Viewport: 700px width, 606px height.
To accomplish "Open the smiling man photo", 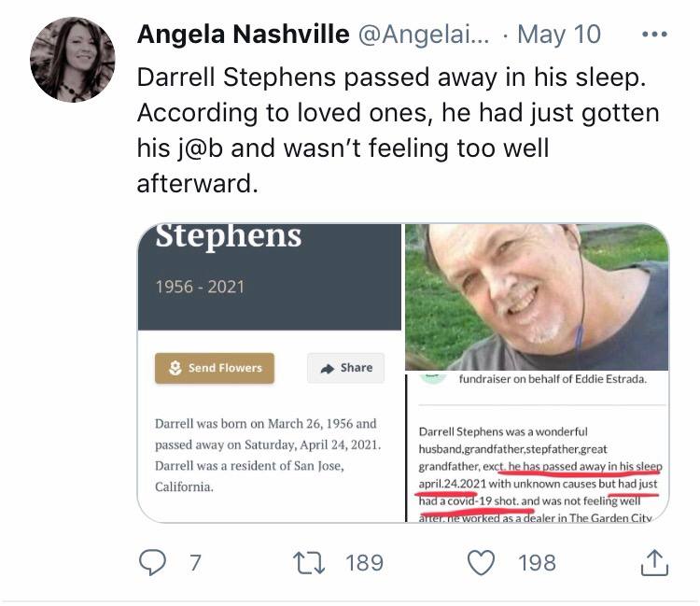I will point(537,297).
